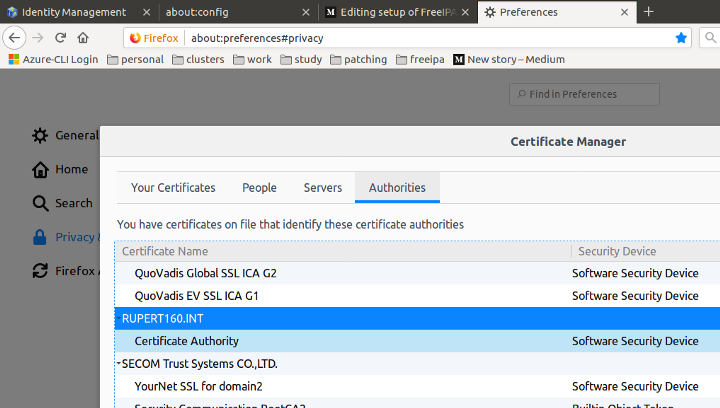This screenshot has height=408, width=720.
Task: Open a new tab with plus button
Action: coord(648,11)
